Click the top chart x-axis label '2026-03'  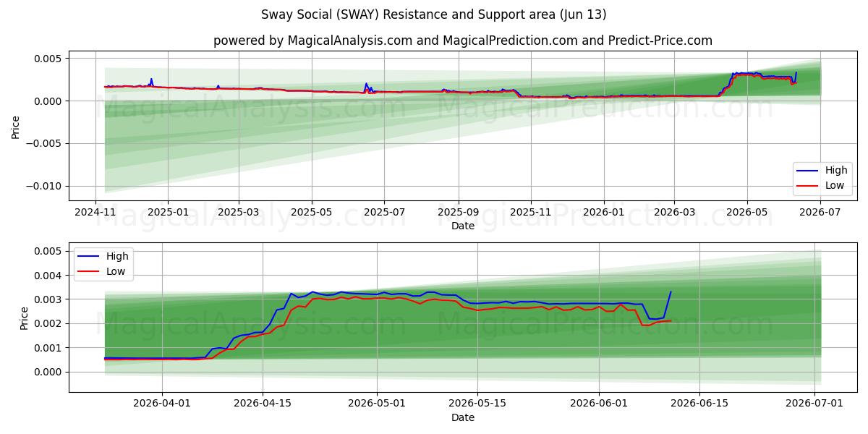pos(674,212)
